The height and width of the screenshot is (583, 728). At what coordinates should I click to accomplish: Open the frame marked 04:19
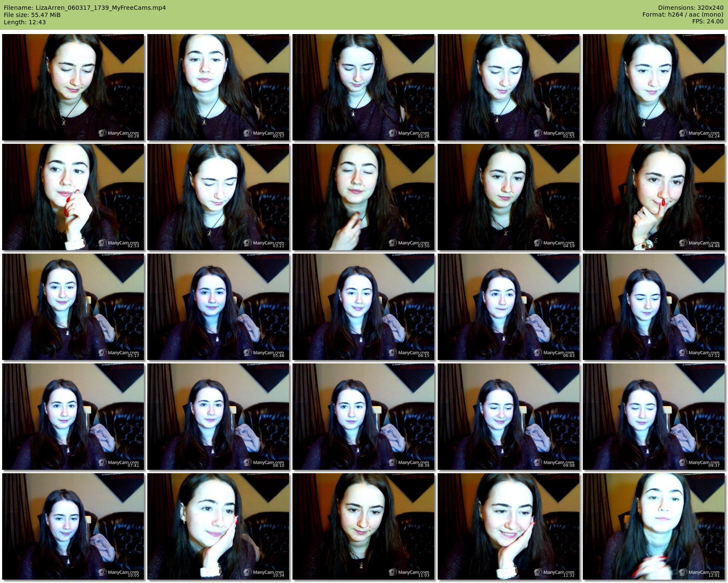pyautogui.click(x=509, y=197)
